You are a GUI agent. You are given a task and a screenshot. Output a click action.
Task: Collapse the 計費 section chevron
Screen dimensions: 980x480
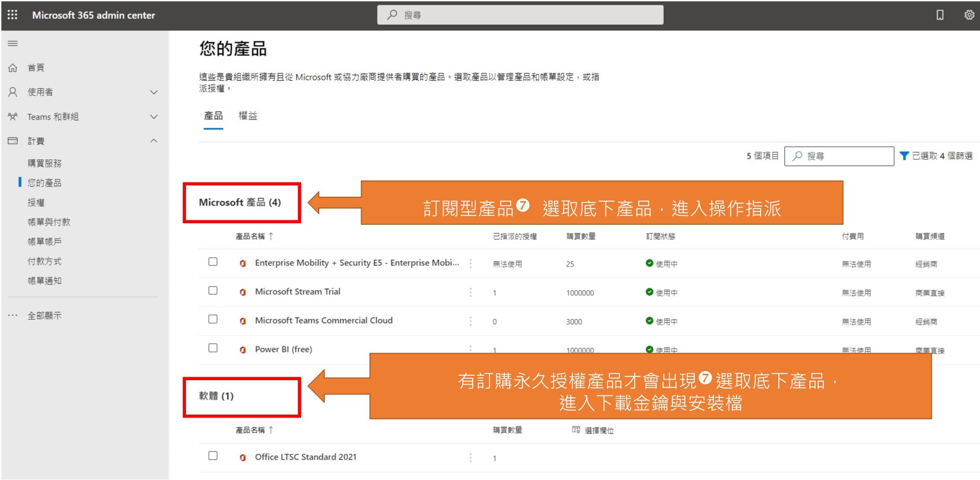point(154,141)
